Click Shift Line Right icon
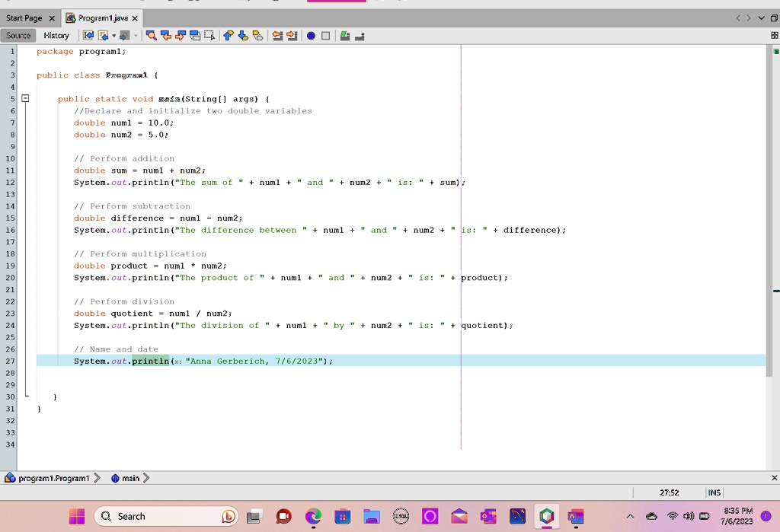The height and width of the screenshot is (532, 780). coord(292,35)
